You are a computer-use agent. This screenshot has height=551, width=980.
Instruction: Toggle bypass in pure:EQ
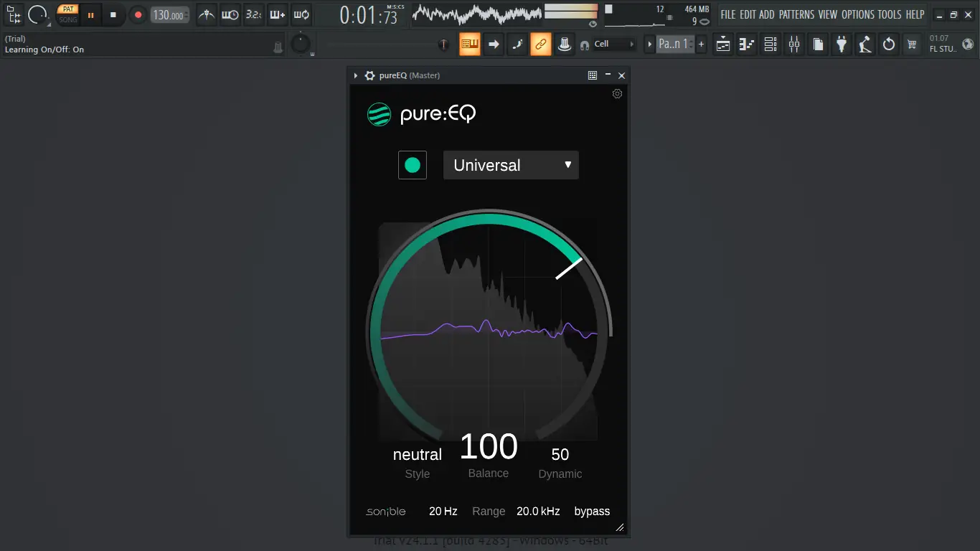pos(592,512)
